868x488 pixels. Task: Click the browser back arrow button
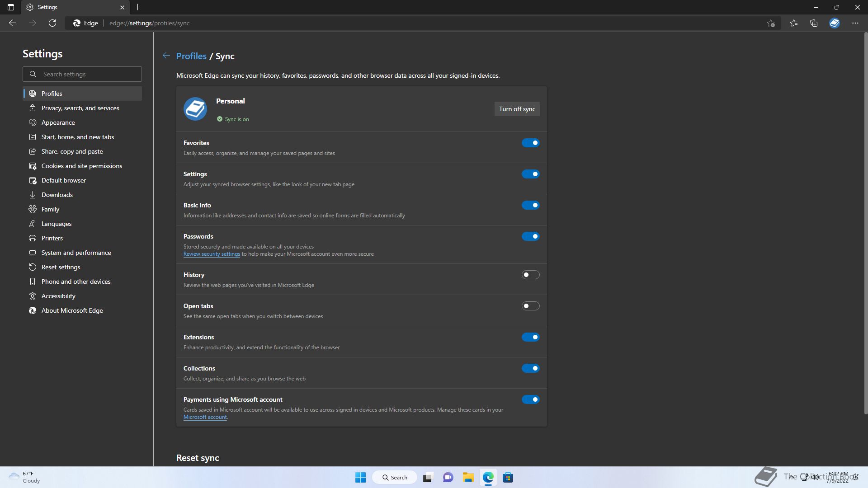tap(13, 23)
